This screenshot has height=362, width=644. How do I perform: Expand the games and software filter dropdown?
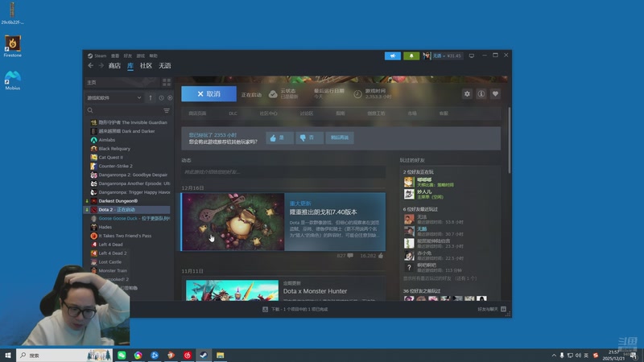[114, 97]
